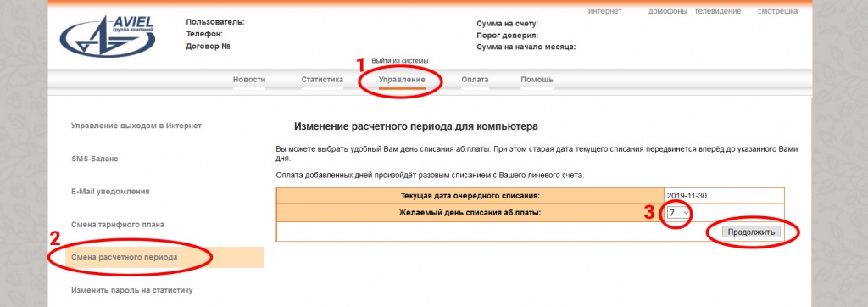Click the Пользователь label
This screenshot has height=307, width=868.
[215, 22]
